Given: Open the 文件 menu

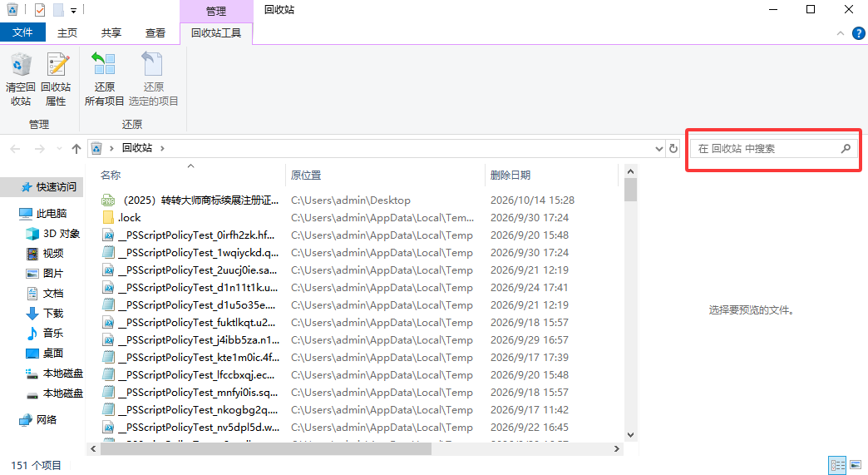Looking at the screenshot, I should tap(22, 32).
